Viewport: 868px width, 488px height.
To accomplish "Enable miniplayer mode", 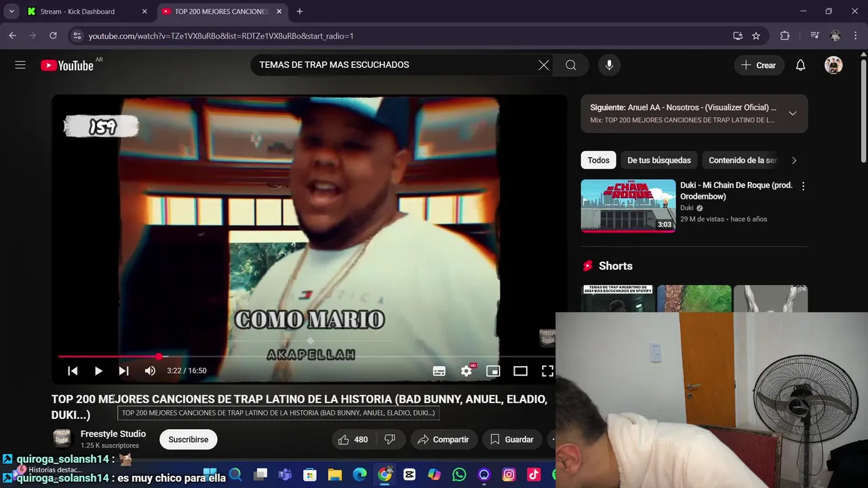I will click(493, 371).
